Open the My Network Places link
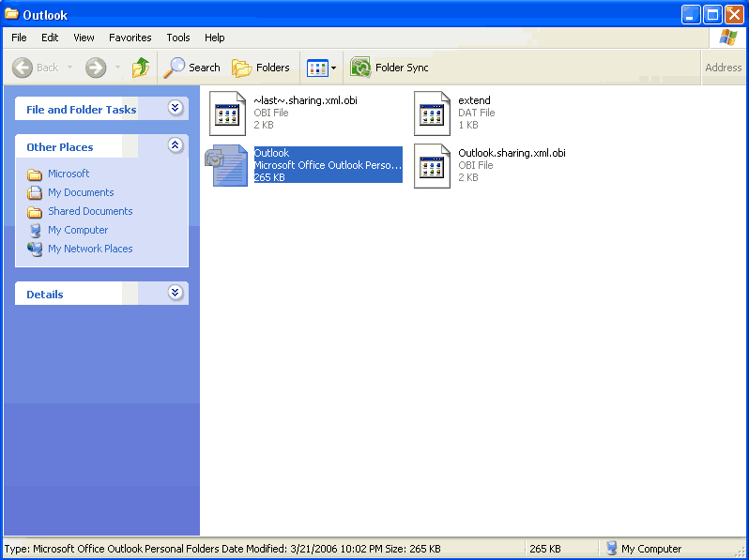This screenshot has height=560, width=749. 90,249
